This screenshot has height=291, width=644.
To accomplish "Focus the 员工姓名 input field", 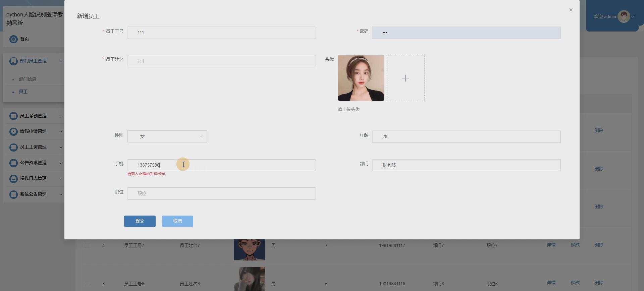I will pos(221,61).
